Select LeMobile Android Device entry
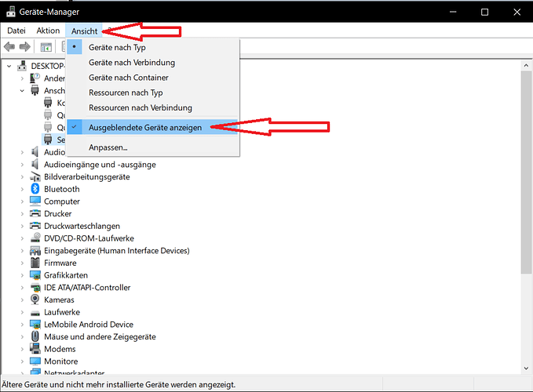 click(x=89, y=325)
